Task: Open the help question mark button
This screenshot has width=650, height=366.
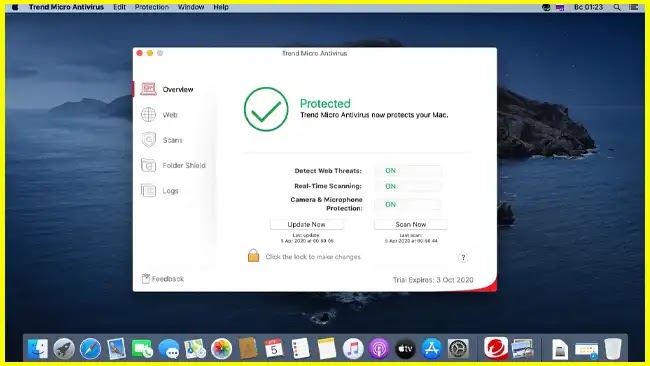Action: [463, 257]
